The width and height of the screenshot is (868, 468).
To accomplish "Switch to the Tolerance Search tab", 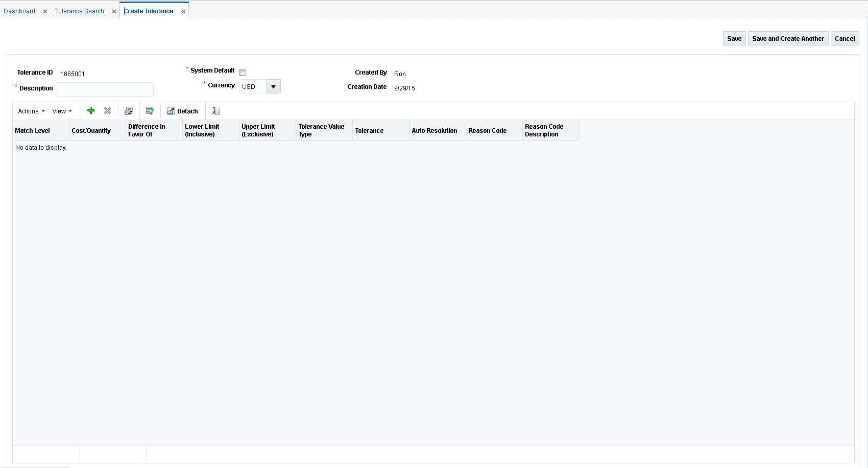I will coord(80,11).
